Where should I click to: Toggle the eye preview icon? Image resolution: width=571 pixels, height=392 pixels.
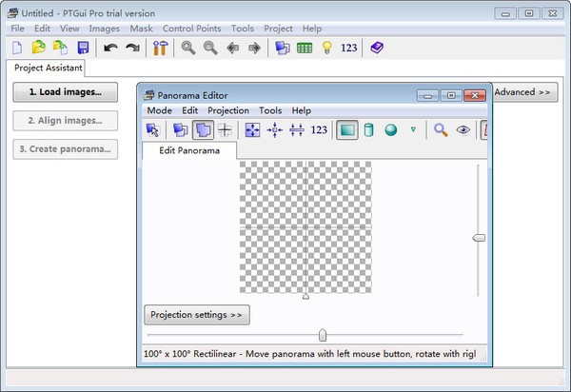463,129
